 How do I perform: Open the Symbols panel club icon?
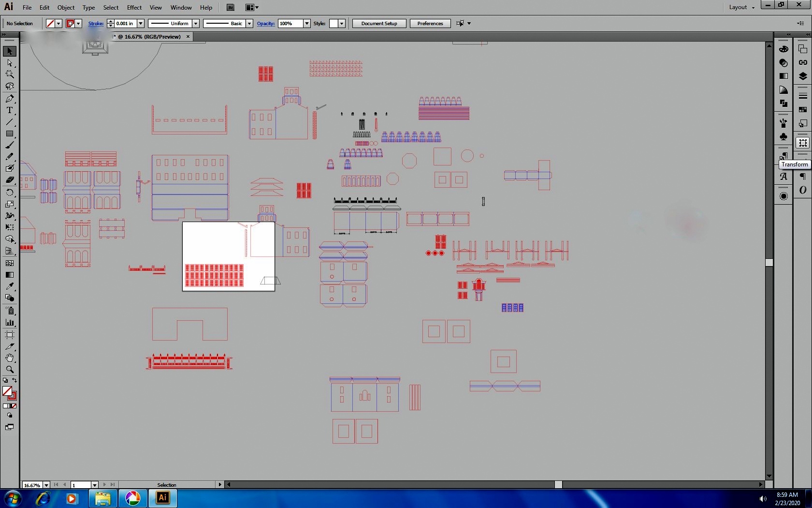click(x=783, y=136)
